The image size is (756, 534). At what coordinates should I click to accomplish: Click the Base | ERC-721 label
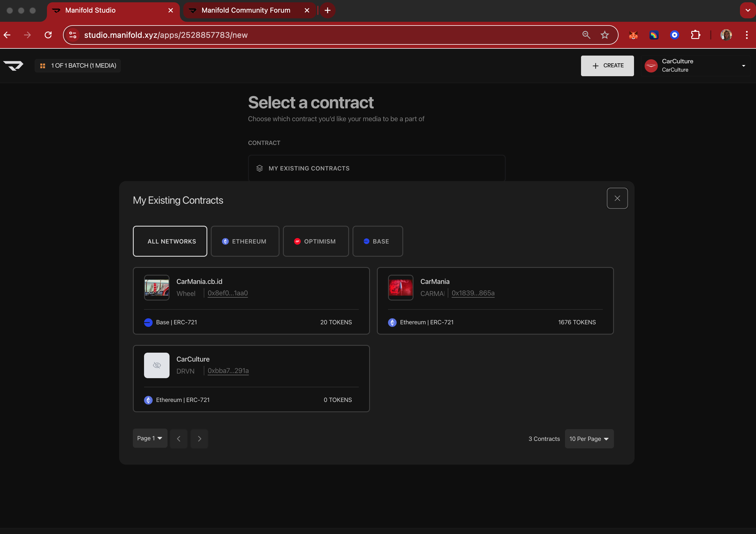176,322
